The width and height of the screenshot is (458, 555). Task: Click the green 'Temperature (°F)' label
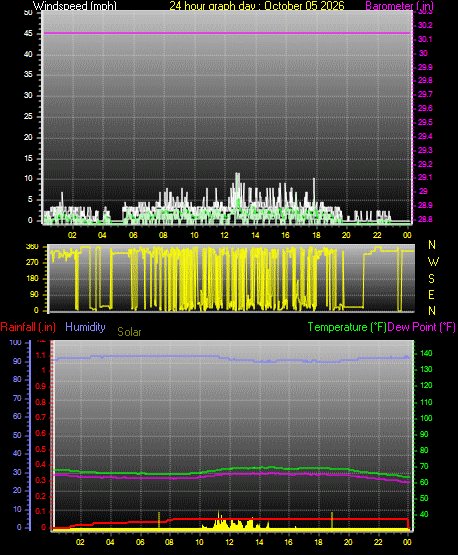point(347,327)
